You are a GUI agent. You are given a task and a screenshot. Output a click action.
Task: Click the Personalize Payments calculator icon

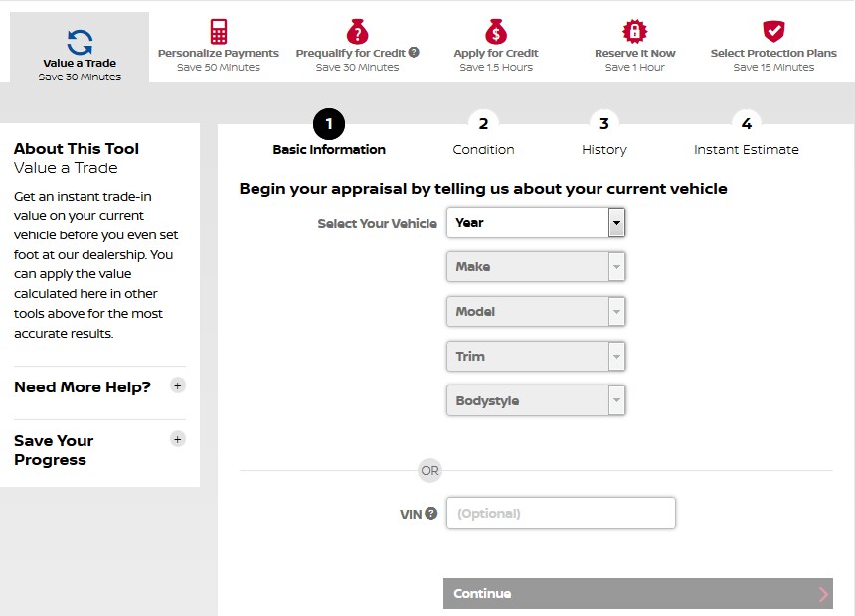pyautogui.click(x=219, y=31)
